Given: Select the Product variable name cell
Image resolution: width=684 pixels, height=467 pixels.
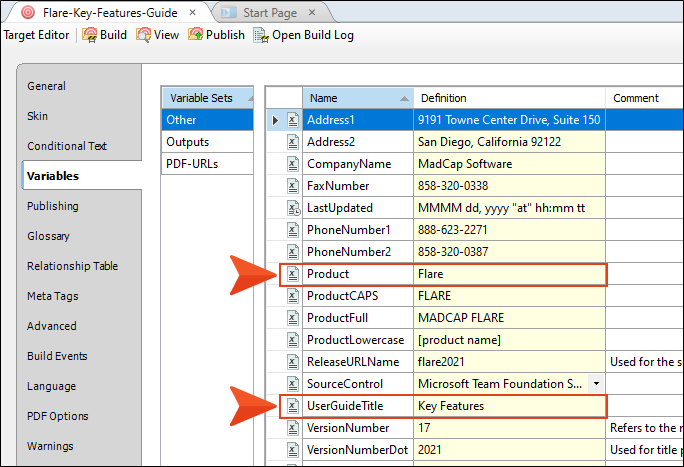Looking at the screenshot, I should (358, 274).
